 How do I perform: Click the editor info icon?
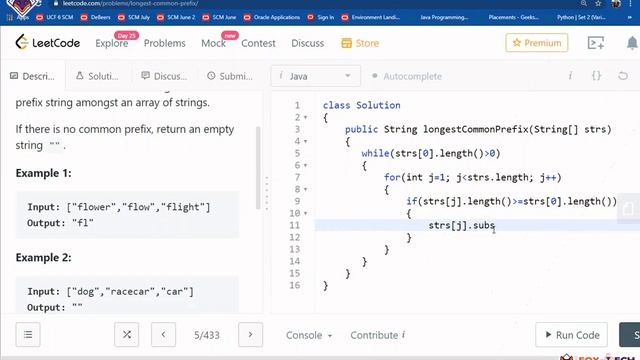pos(570,76)
